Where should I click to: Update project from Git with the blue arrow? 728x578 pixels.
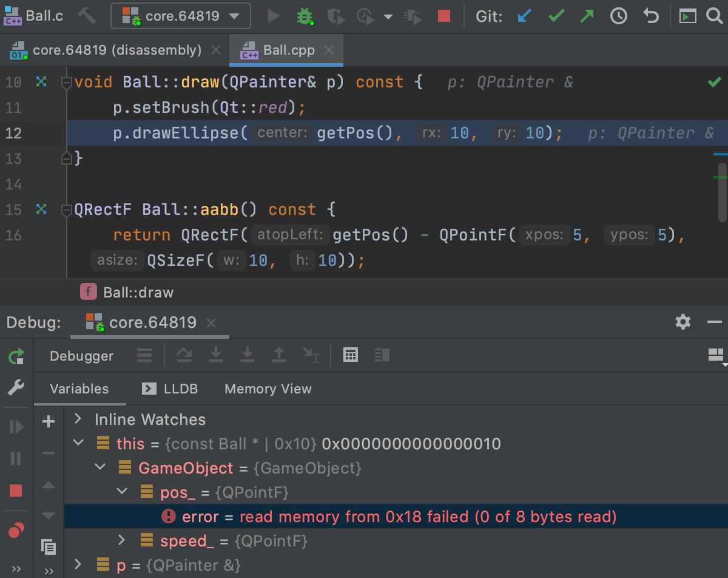click(x=523, y=16)
